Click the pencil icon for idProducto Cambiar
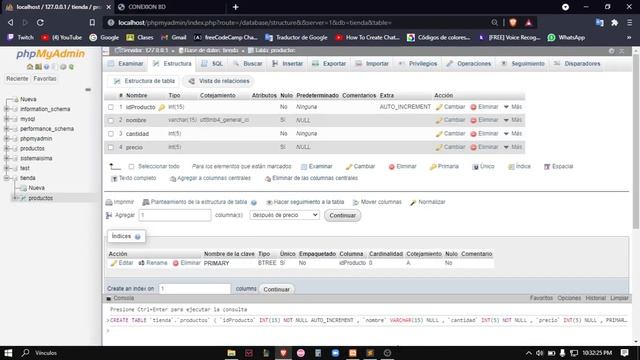Screen dimensions: 640x360 pos(439,107)
